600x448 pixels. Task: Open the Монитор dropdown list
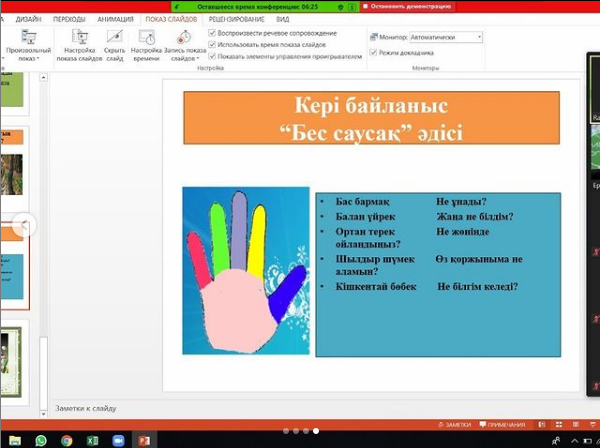click(480, 37)
